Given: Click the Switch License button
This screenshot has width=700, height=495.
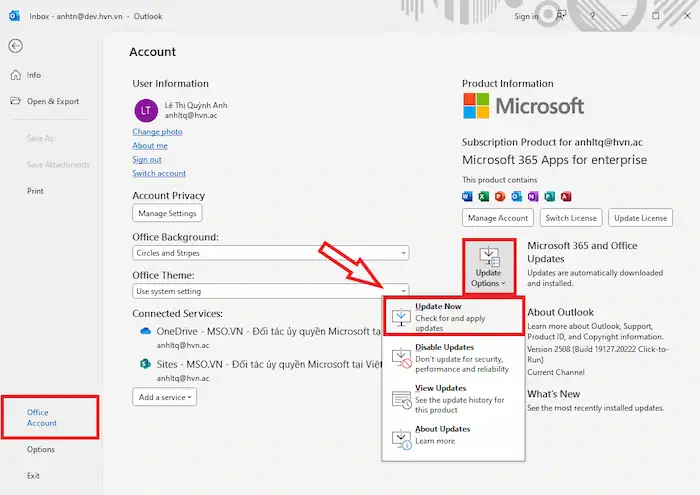Looking at the screenshot, I should coord(571,218).
